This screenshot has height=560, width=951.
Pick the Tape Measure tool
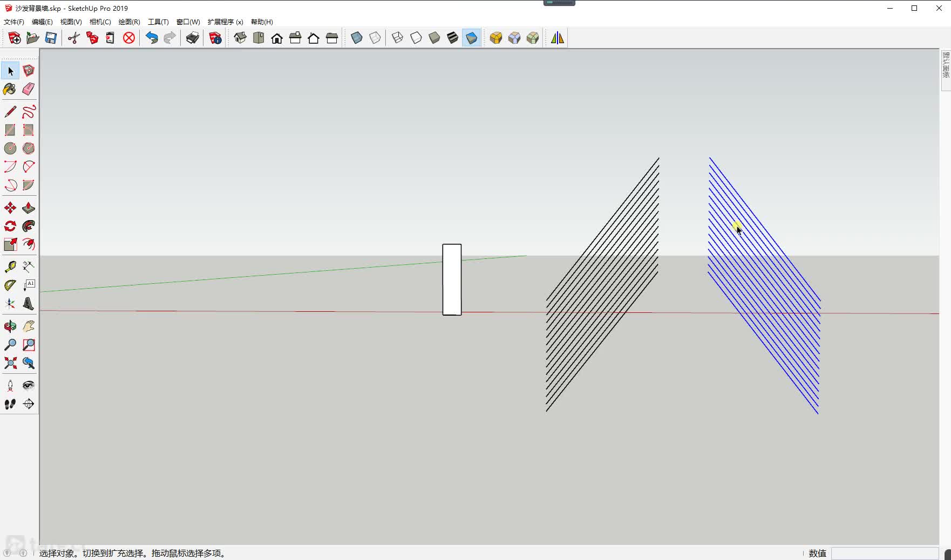[10, 267]
